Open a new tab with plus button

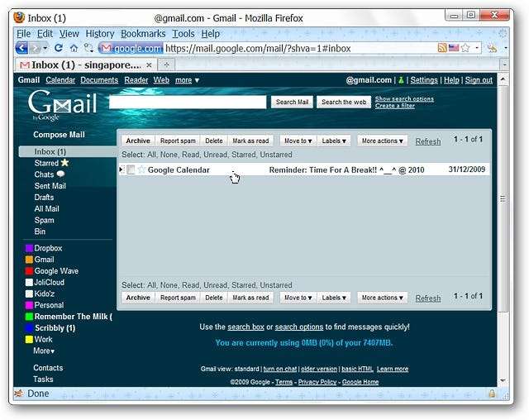point(166,64)
